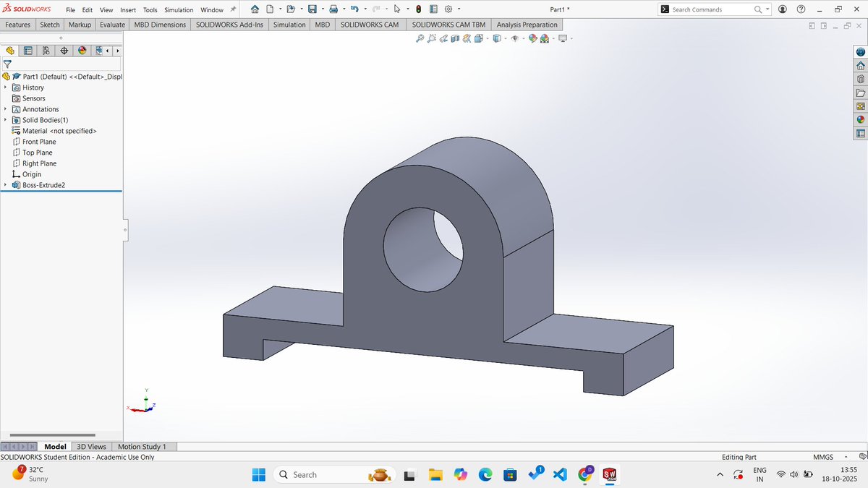
Task: Open File Explorer folder tab in the task pane
Action: (x=860, y=93)
